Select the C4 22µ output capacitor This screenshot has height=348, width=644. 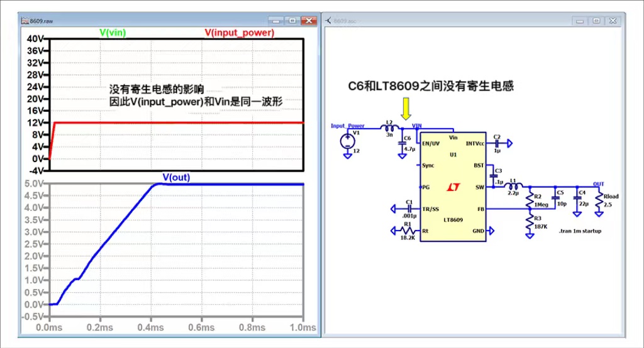click(x=576, y=198)
